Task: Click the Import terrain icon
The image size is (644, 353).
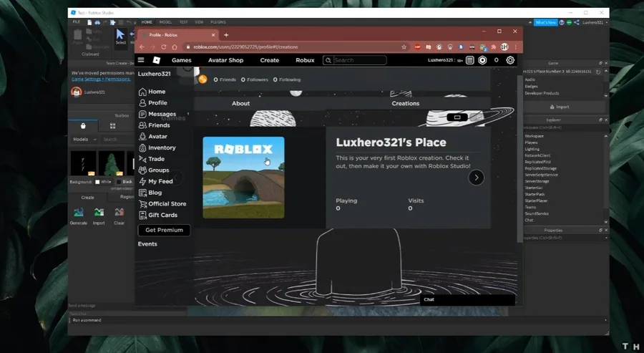Action: (x=99, y=216)
